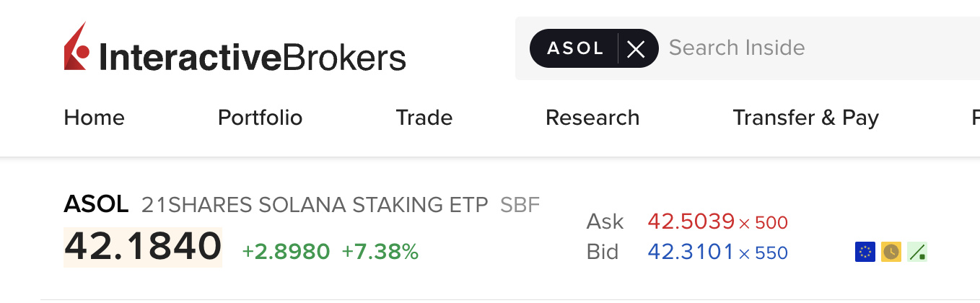Click the Ask price 42.5039
This screenshot has width=980, height=303.
click(691, 221)
